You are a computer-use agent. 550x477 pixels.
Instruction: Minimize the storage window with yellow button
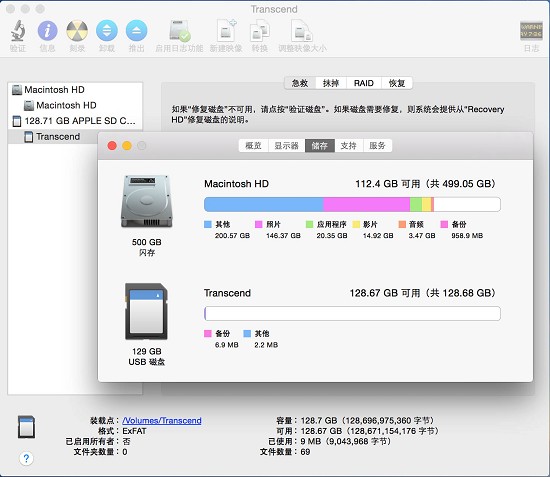[x=127, y=146]
